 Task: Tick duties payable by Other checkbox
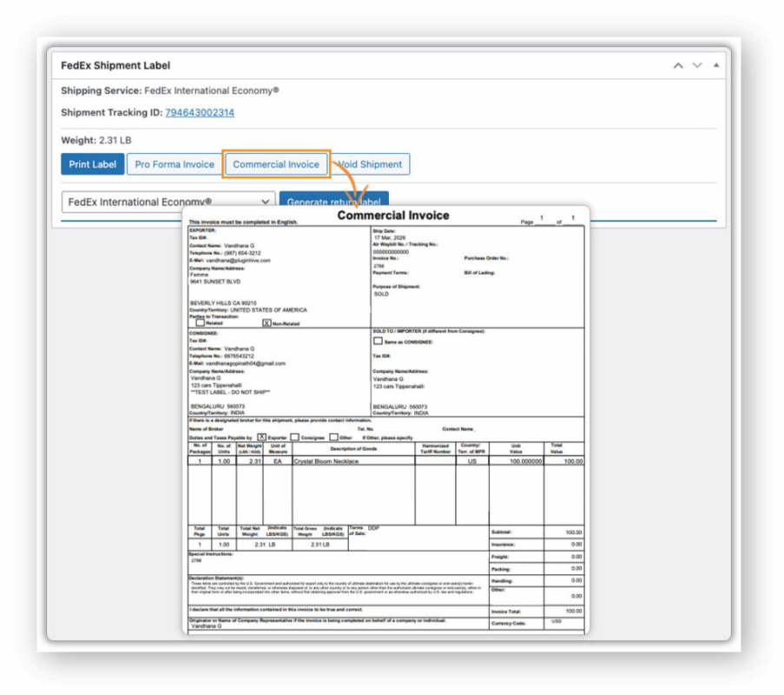click(x=334, y=437)
